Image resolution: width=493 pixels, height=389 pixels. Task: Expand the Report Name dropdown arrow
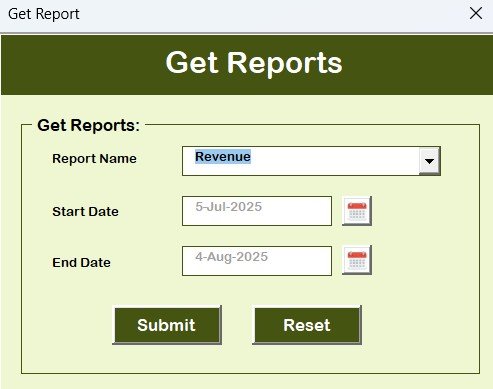429,161
